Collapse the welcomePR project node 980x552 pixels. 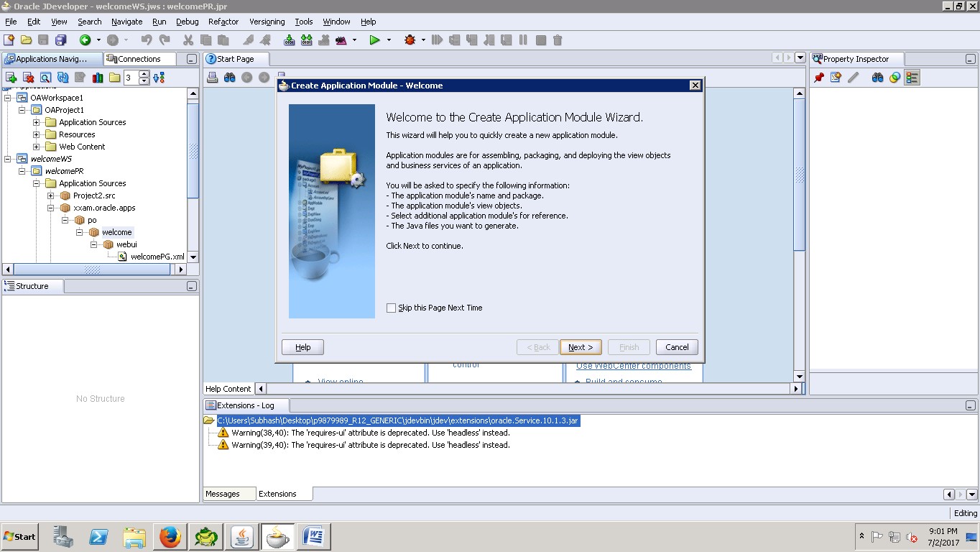tap(22, 170)
